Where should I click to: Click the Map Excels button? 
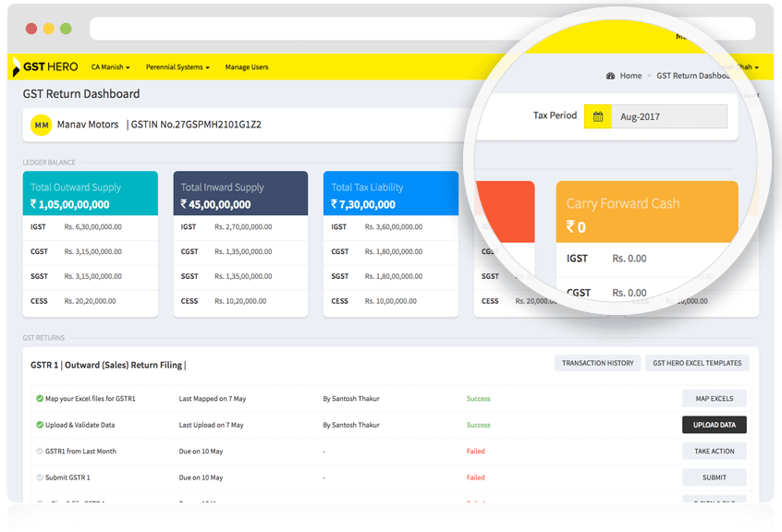coord(715,398)
